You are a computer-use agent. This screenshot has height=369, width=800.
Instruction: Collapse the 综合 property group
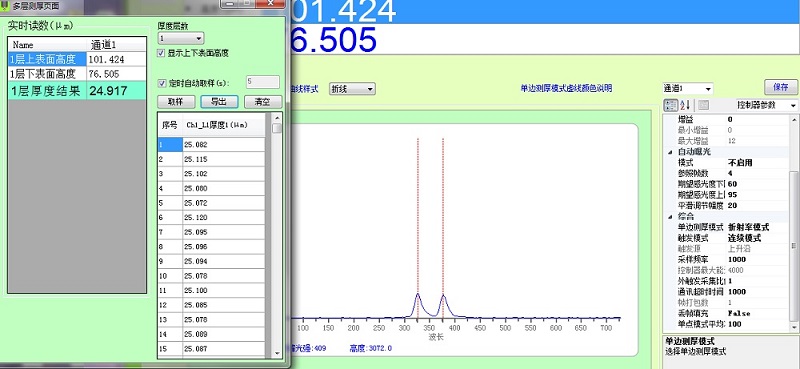click(x=670, y=216)
